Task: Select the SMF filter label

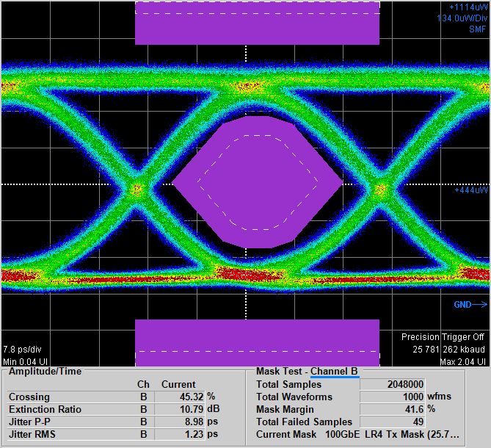Action: pos(477,29)
